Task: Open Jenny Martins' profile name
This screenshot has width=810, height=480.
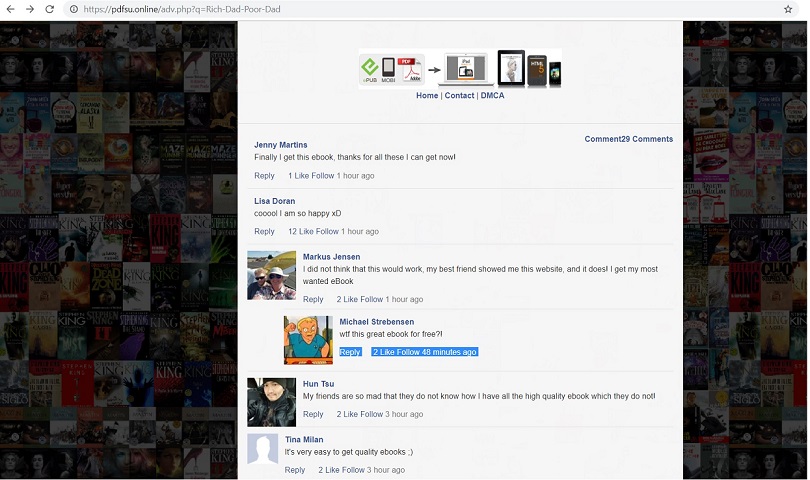Action: [281, 145]
